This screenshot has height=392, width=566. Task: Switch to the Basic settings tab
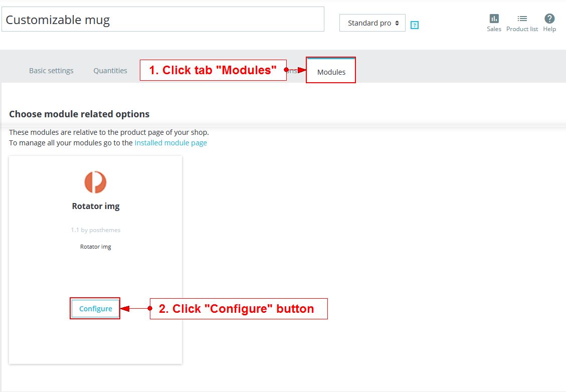point(51,71)
